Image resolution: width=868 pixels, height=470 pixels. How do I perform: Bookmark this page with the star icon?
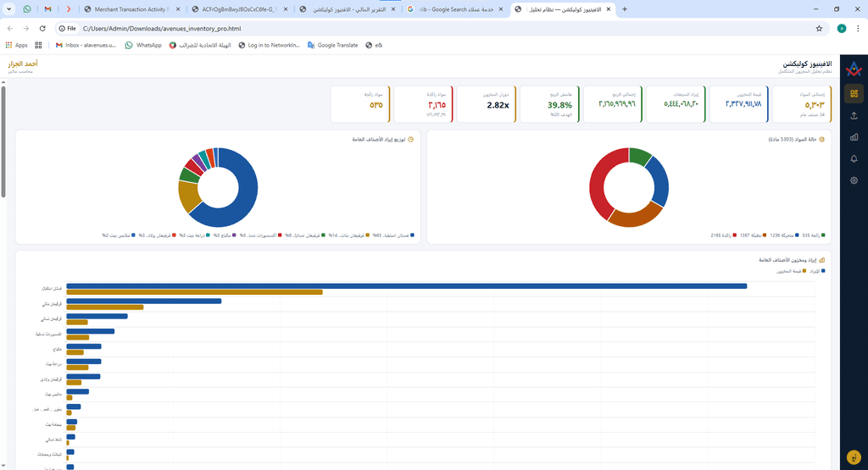[x=819, y=28]
